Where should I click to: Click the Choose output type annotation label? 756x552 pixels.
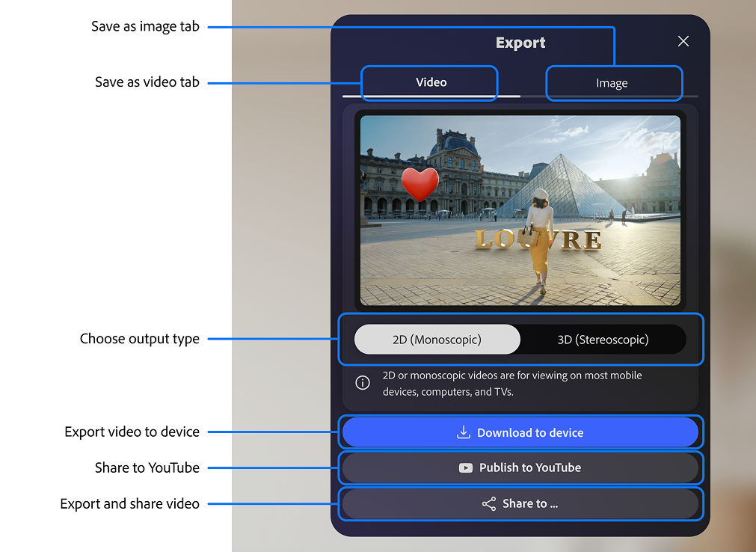pyautogui.click(x=139, y=339)
